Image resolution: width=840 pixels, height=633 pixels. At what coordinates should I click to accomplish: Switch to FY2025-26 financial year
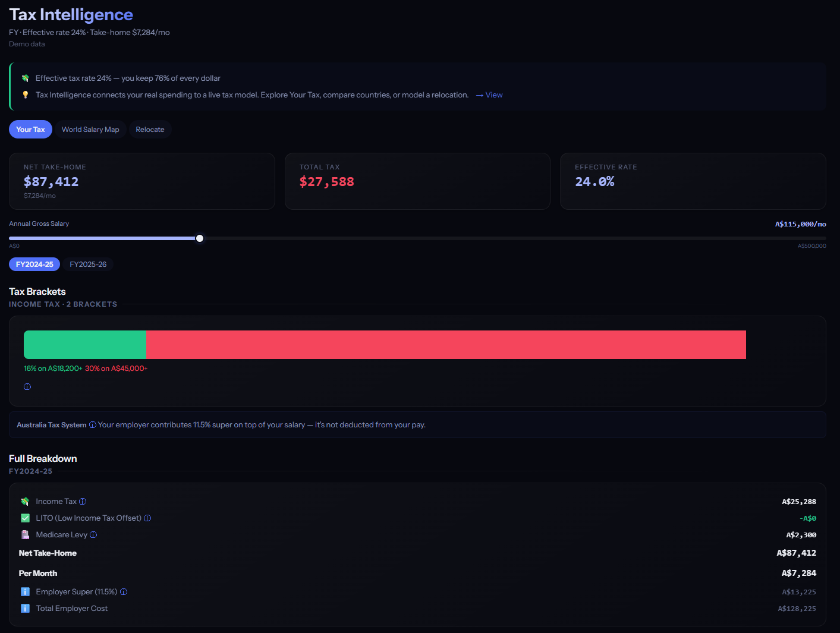tap(88, 264)
